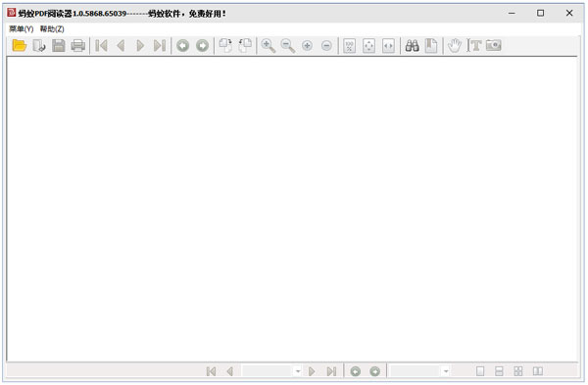Viewport: 588px width, 385px height.
Task: Click the round minus zoom button
Action: coord(326,46)
